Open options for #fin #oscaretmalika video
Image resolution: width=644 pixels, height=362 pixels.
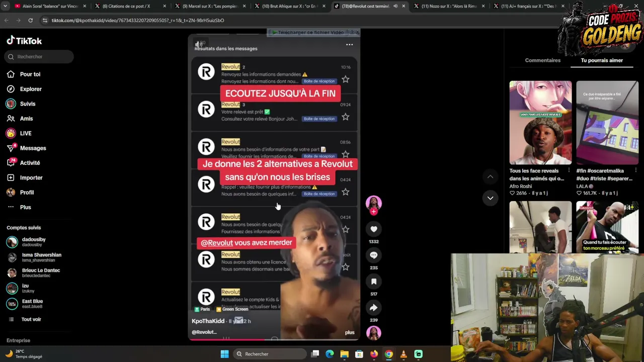635,171
